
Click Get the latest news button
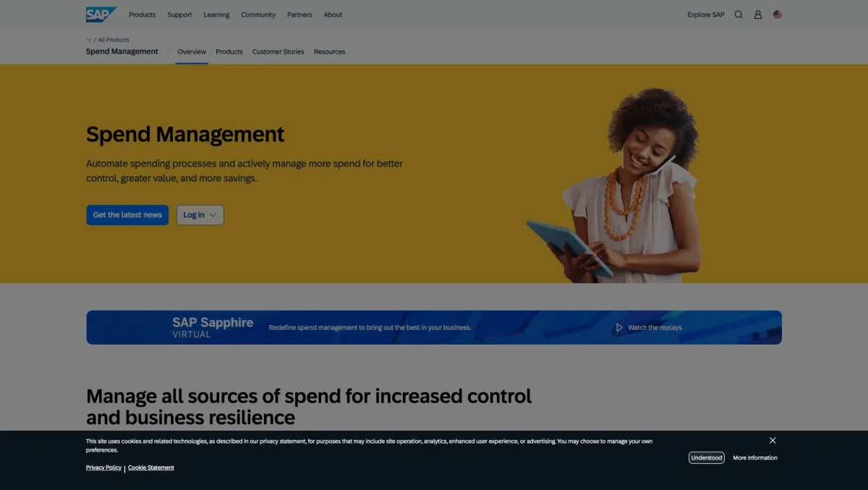pos(127,215)
